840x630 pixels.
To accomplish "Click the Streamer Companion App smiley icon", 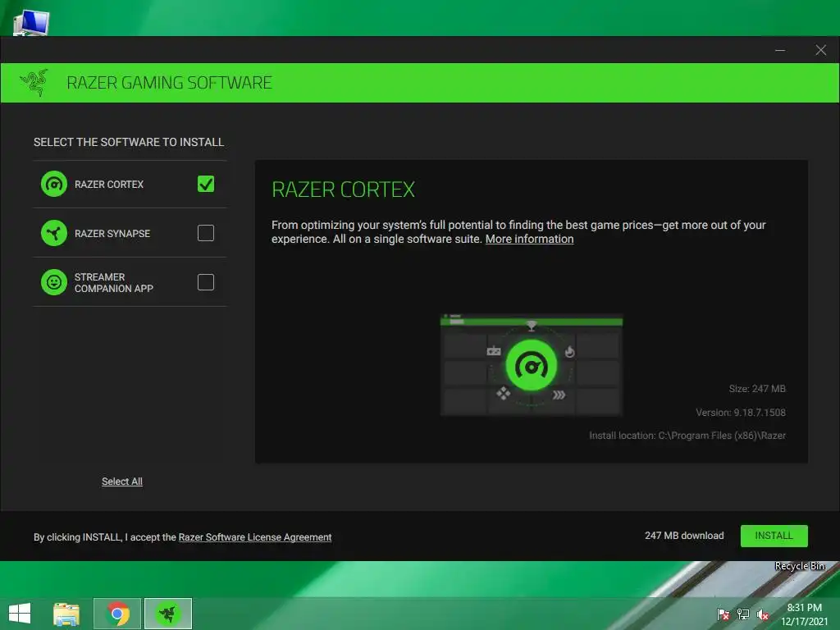I will 54,282.
